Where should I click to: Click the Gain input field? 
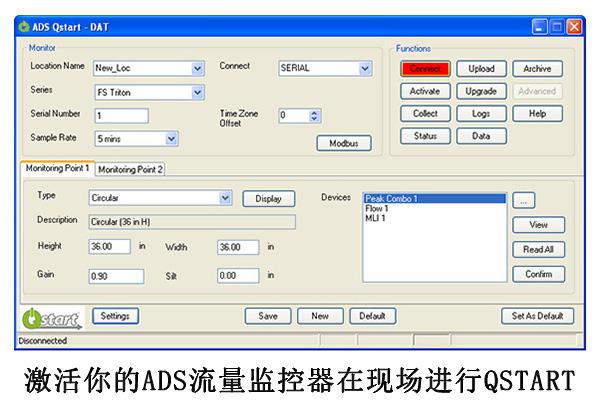[116, 276]
